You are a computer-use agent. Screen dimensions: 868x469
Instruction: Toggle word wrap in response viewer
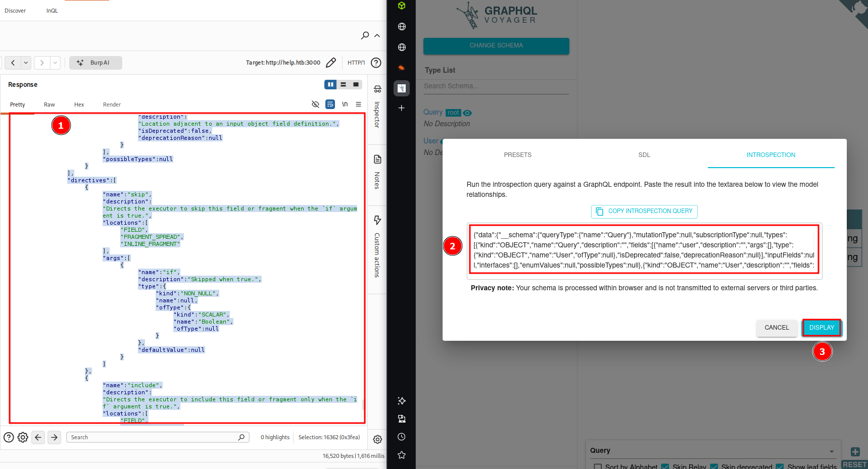click(330, 104)
